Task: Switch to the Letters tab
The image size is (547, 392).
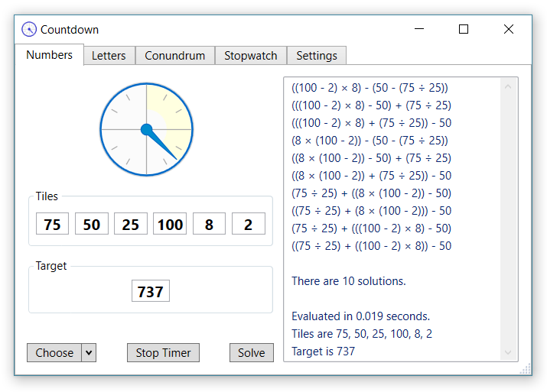Action: click(x=109, y=56)
